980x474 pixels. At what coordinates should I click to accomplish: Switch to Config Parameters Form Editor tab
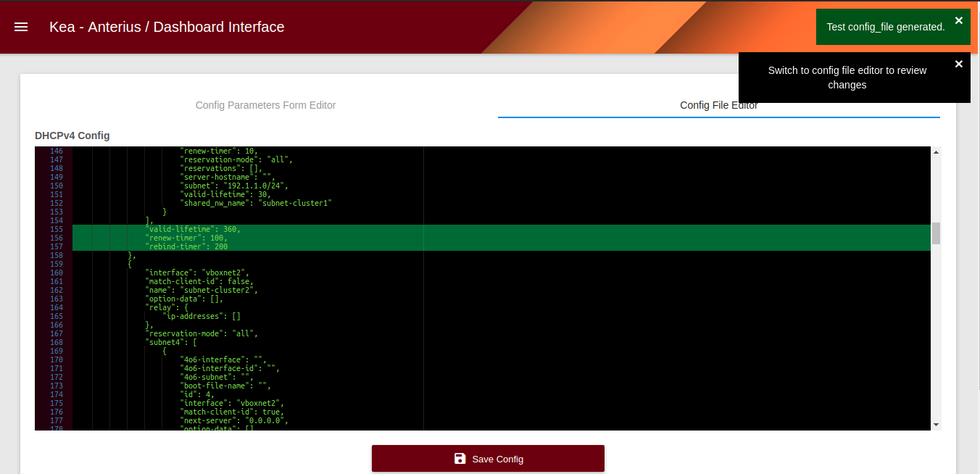pos(265,105)
